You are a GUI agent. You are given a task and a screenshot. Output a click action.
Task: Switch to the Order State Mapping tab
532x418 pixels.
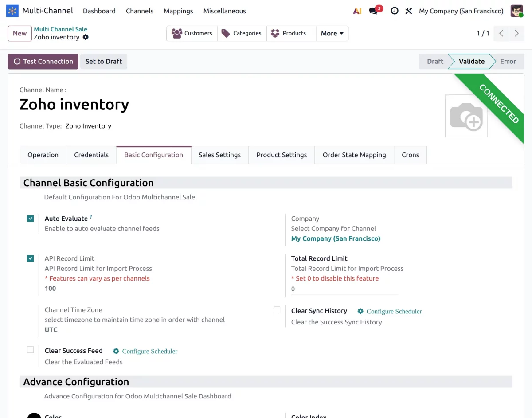click(354, 155)
